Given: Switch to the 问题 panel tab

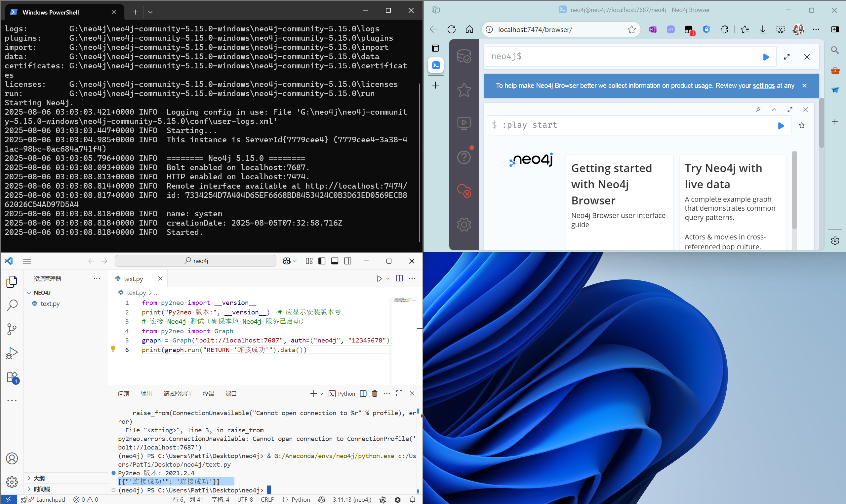Looking at the screenshot, I should tap(123, 394).
